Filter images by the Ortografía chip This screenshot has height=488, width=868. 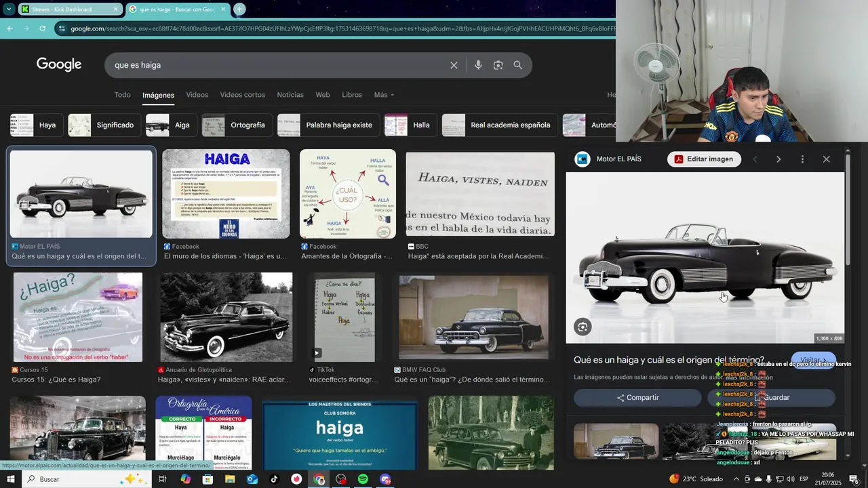(x=237, y=125)
